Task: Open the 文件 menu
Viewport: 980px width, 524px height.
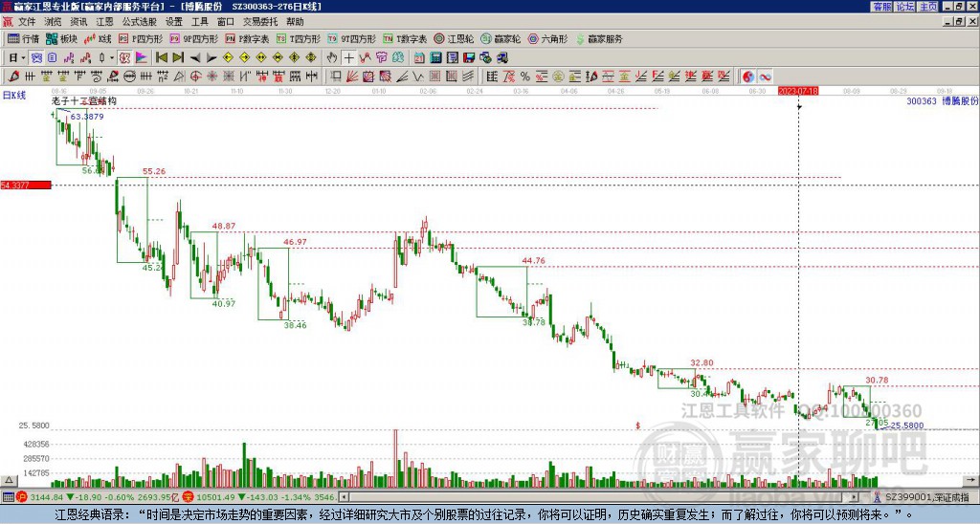Action: tap(27, 22)
